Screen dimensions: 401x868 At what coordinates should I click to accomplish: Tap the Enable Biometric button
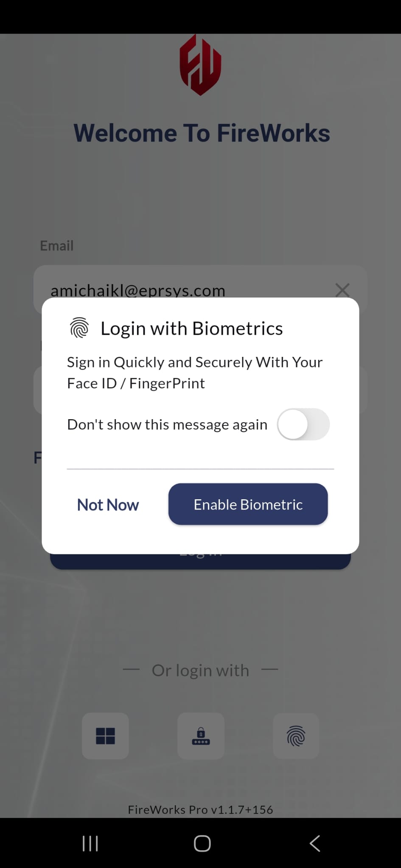[x=248, y=504]
